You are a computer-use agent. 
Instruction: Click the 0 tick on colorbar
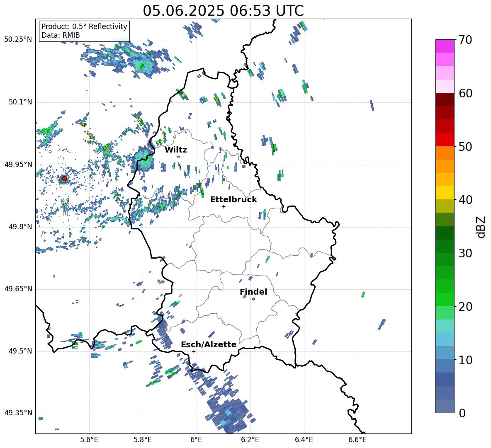pyautogui.click(x=462, y=413)
